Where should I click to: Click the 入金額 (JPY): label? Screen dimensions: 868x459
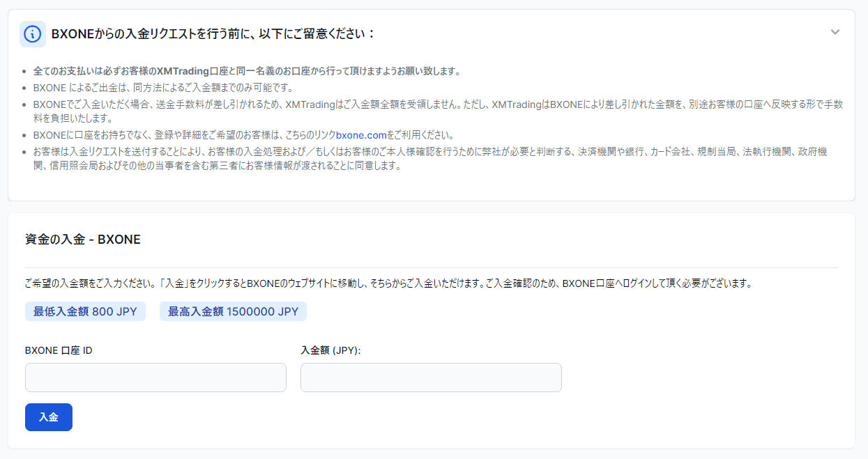click(330, 350)
